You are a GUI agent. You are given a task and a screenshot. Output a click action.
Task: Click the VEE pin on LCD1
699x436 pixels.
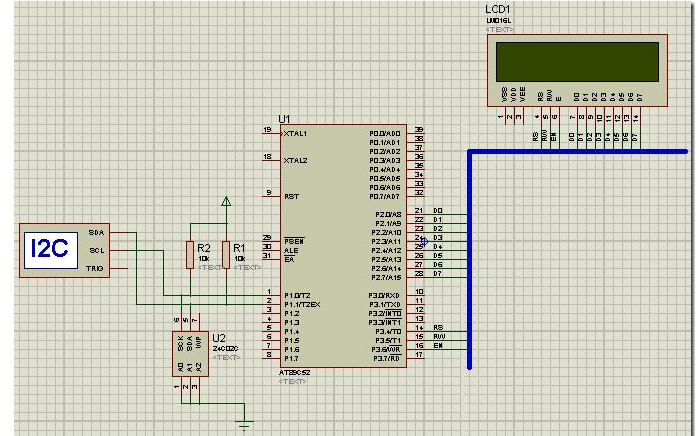pyautogui.click(x=523, y=95)
